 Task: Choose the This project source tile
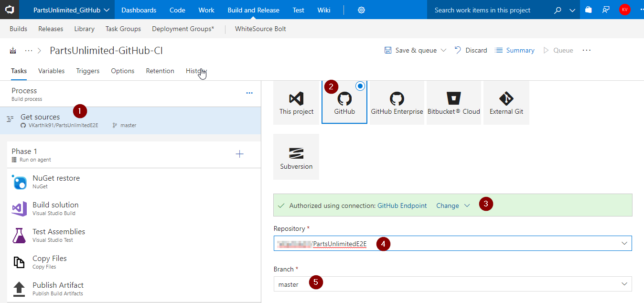click(x=296, y=103)
